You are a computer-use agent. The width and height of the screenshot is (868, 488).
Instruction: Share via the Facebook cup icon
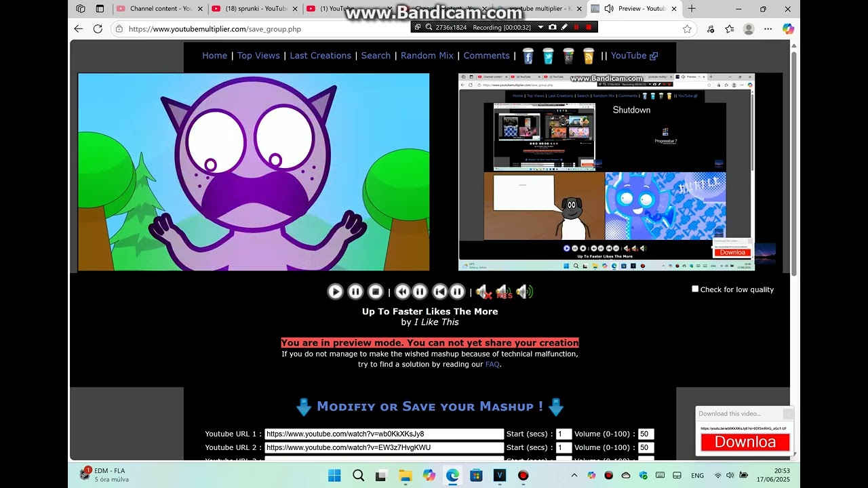tap(528, 56)
